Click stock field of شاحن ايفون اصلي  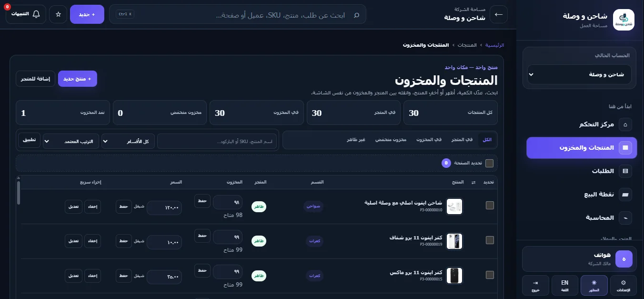[x=228, y=202]
